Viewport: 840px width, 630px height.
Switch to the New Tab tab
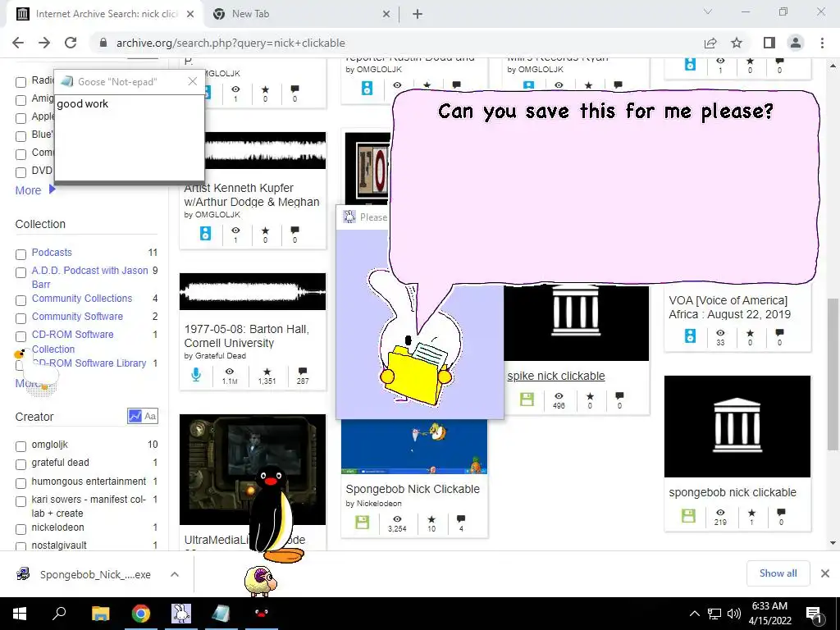(x=300, y=14)
